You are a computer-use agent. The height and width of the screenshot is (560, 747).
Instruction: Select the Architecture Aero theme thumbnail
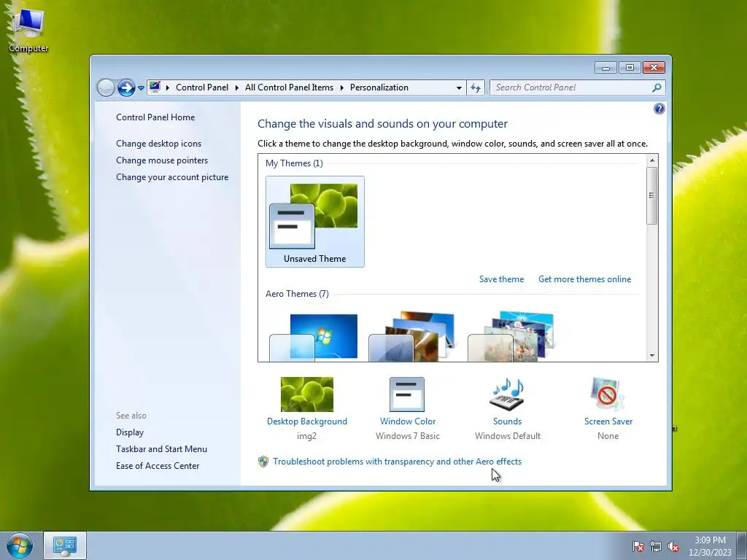pyautogui.click(x=413, y=336)
